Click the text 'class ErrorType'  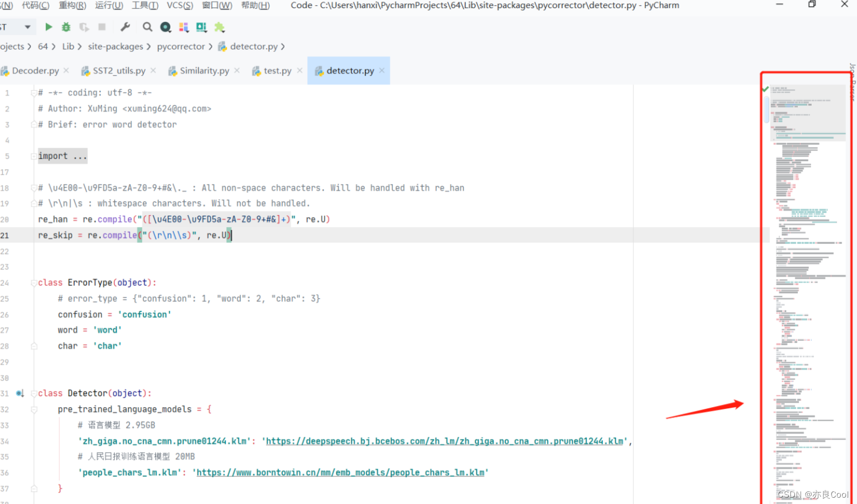[75, 283]
